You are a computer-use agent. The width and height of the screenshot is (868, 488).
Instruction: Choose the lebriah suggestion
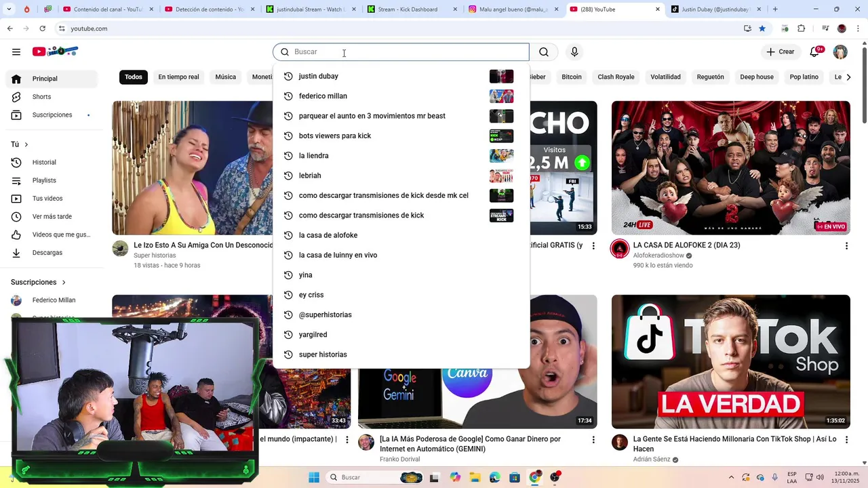tap(401, 176)
